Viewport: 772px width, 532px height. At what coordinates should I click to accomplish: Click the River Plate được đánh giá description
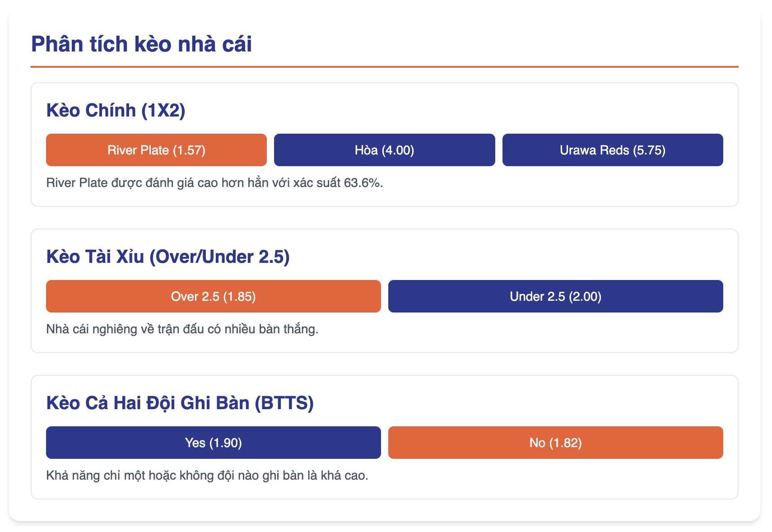click(214, 183)
